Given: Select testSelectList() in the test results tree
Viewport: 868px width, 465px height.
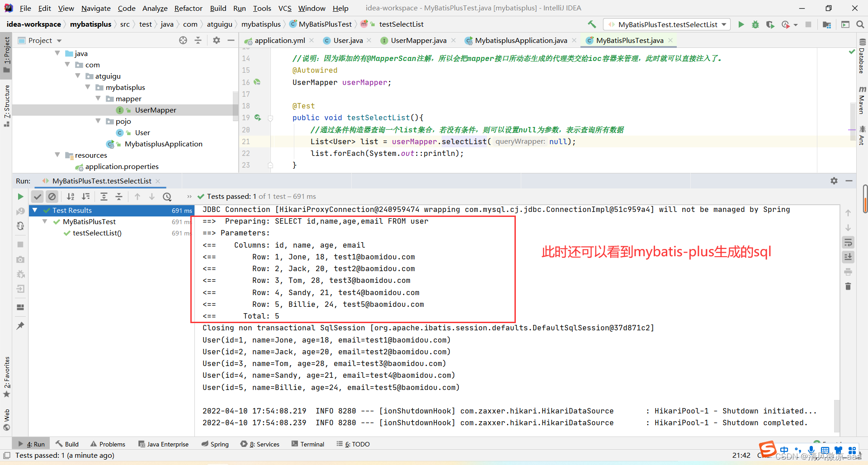Looking at the screenshot, I should (96, 233).
